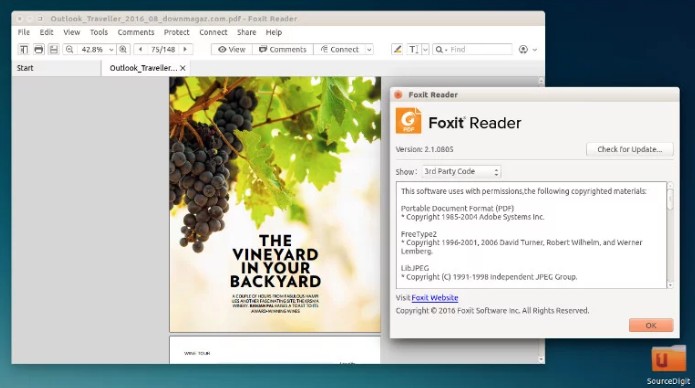Select the typewriter text tool icon

(413, 49)
